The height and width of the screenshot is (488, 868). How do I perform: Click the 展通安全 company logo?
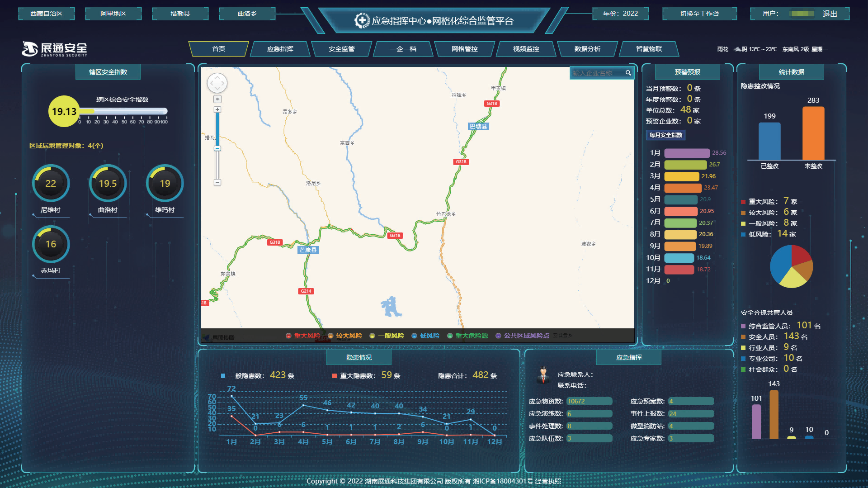click(54, 49)
